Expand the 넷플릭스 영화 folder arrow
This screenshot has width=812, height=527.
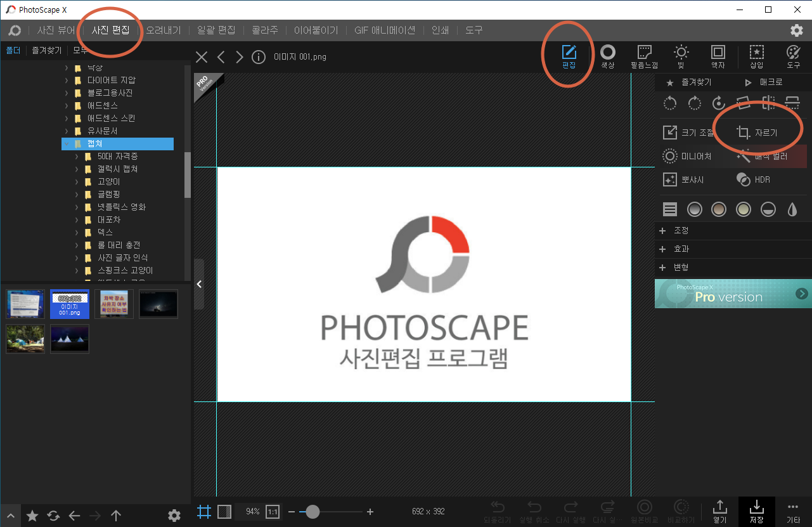77,207
